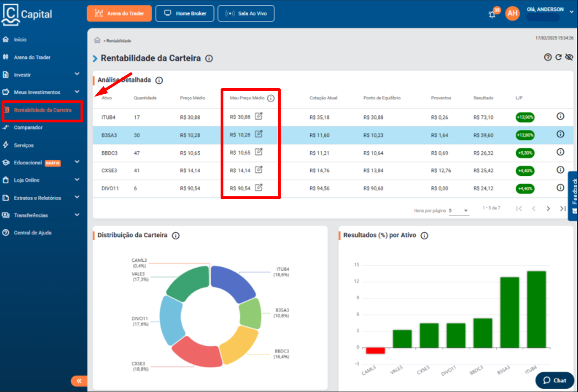
Task: Open the notifications bell icon
Action: pyautogui.click(x=492, y=14)
